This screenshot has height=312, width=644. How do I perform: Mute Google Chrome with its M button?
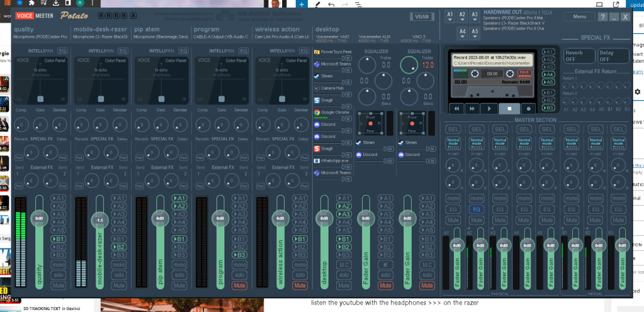point(348,119)
